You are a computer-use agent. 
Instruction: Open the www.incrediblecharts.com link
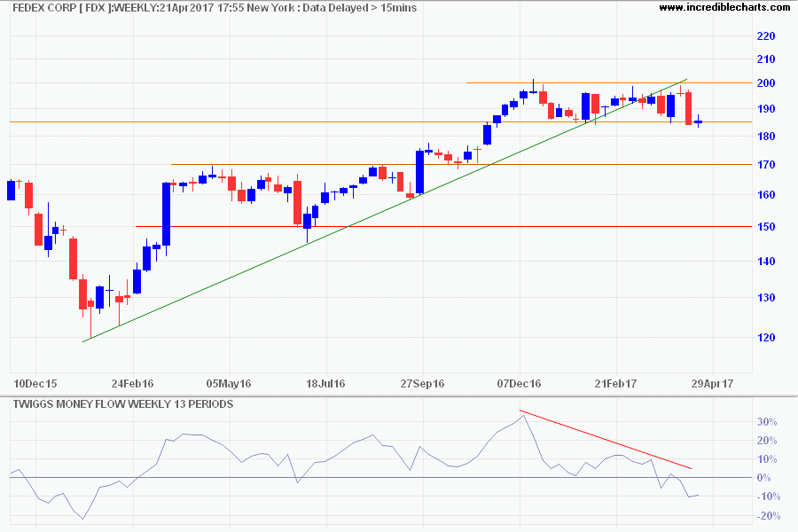pos(724,7)
